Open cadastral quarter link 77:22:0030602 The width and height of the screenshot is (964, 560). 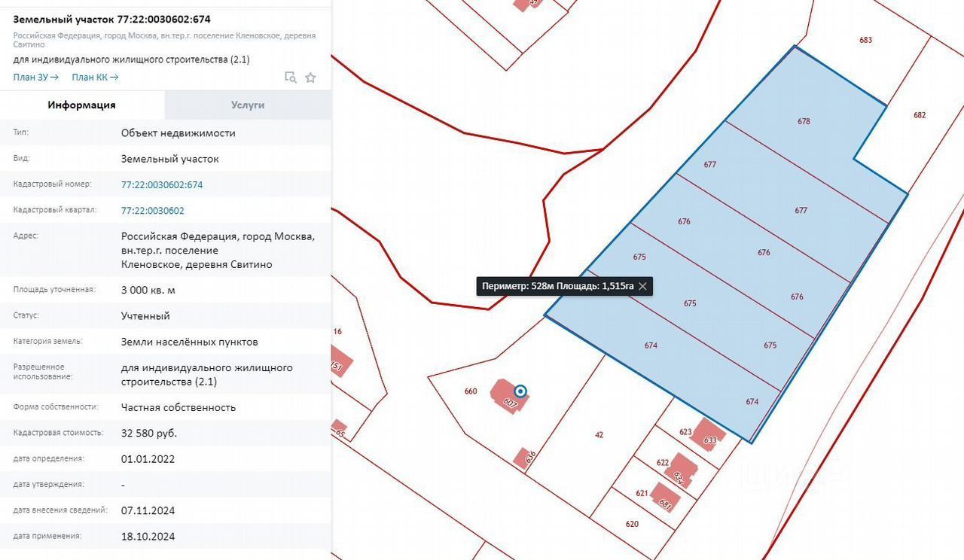coord(152,211)
